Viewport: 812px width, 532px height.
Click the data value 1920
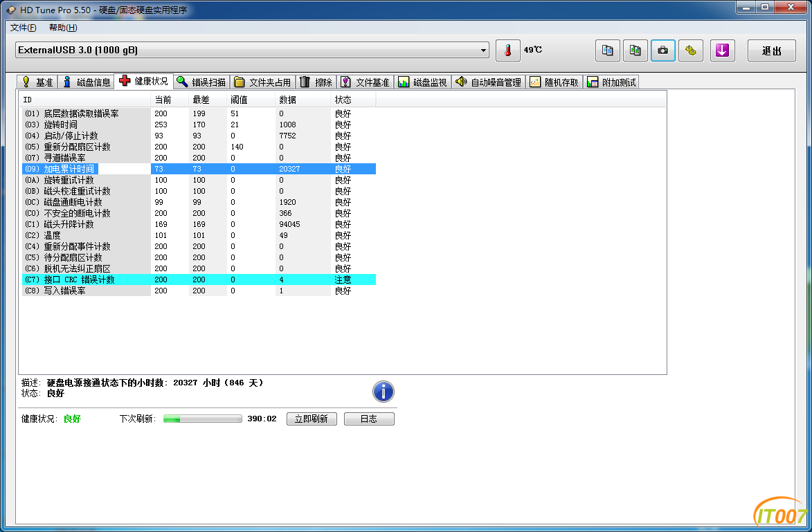[287, 202]
